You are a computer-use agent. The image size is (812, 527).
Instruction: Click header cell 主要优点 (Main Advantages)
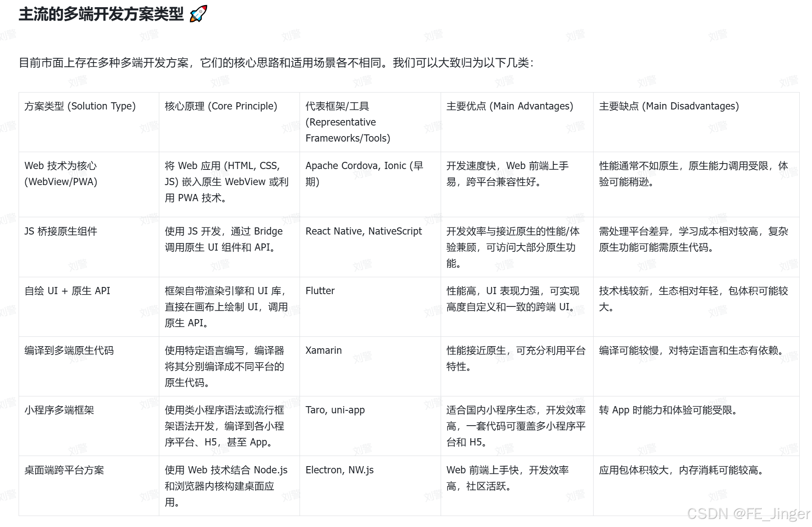(x=517, y=122)
